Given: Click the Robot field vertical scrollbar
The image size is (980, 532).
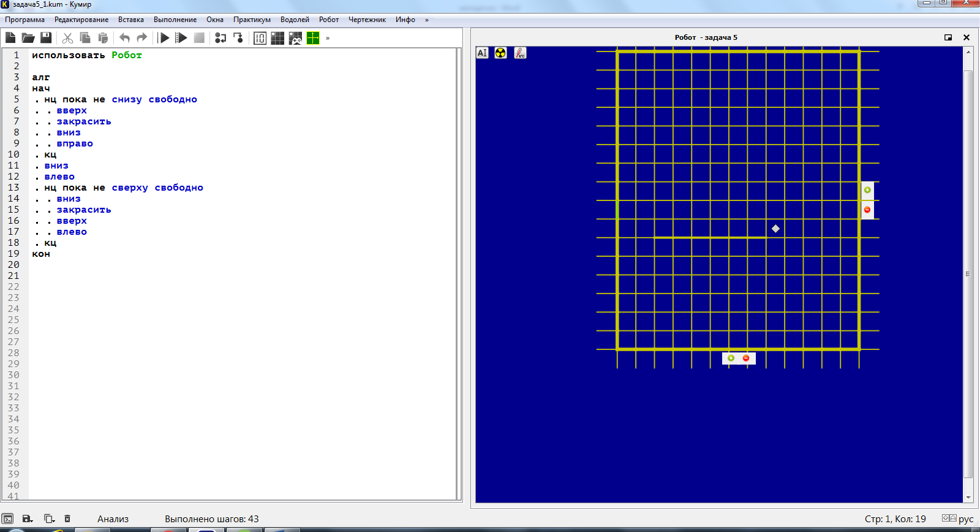Looking at the screenshot, I should pos(968,275).
